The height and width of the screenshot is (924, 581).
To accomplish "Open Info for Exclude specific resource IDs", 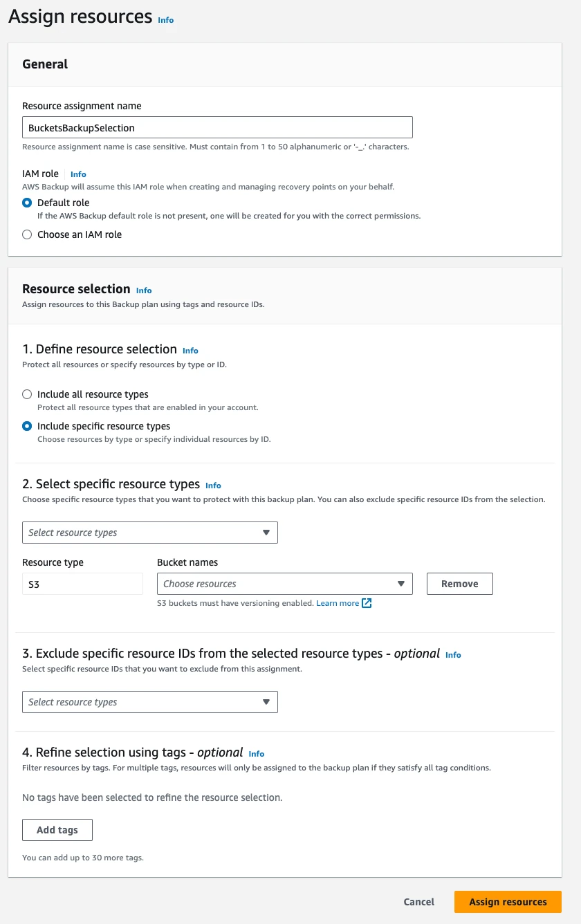I will tap(453, 655).
